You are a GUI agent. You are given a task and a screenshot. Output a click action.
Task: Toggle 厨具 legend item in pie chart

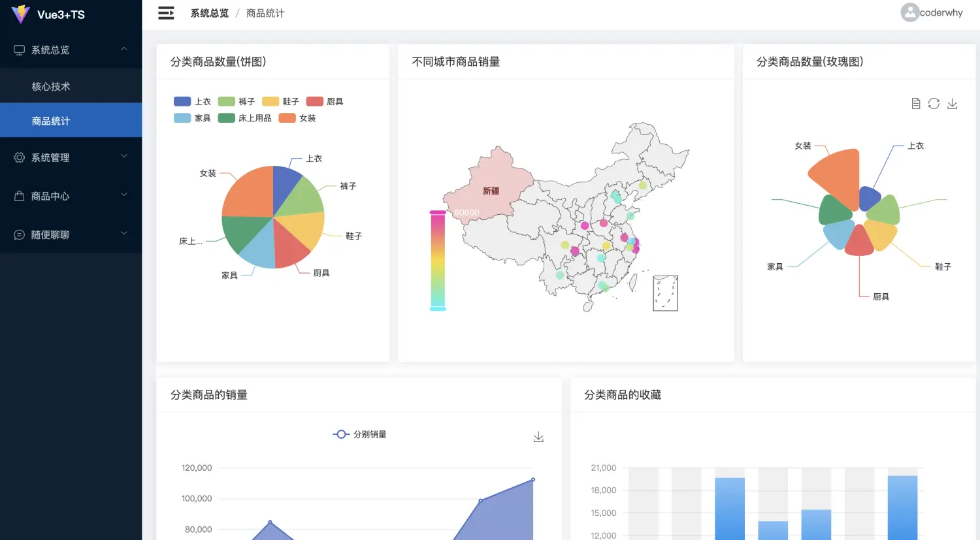325,101
